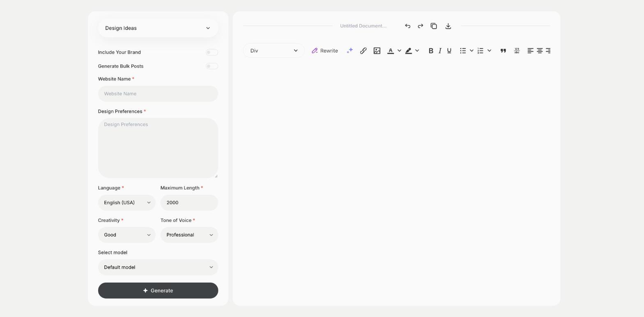Pick a text color with the A icon

391,50
